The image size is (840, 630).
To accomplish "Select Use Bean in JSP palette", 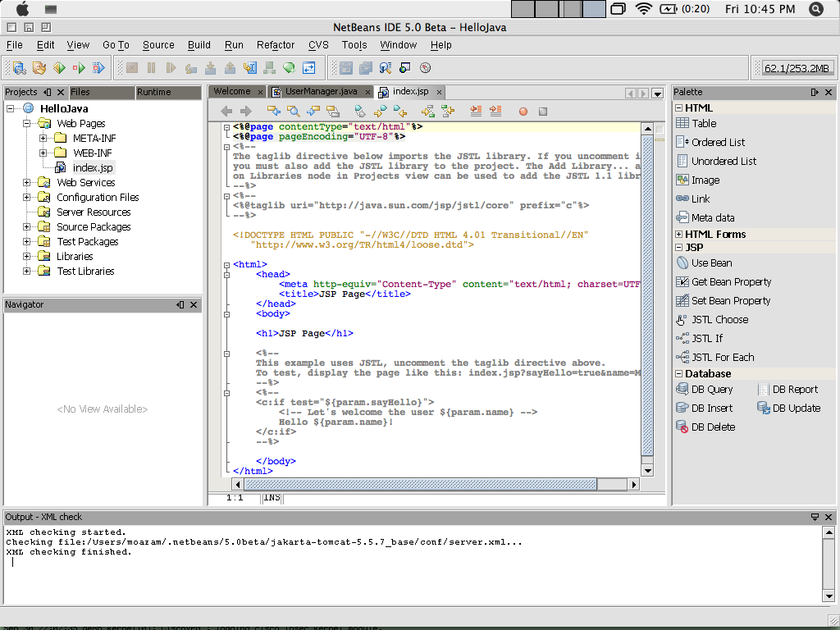I will (705, 263).
